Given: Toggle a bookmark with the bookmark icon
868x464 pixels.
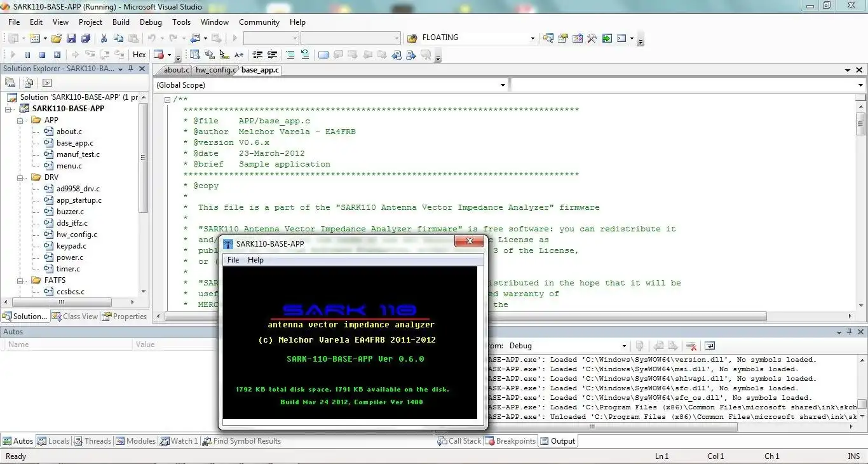Looking at the screenshot, I should [x=323, y=55].
